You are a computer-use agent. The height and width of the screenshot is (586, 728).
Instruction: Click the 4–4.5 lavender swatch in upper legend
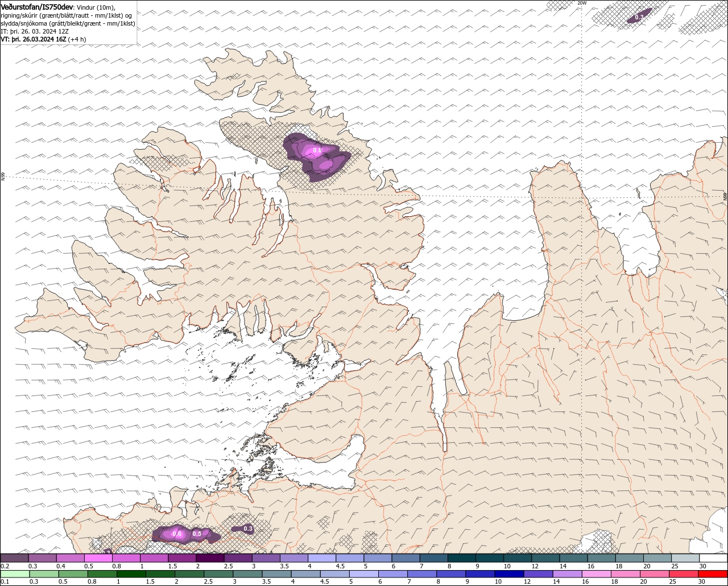tap(322, 558)
